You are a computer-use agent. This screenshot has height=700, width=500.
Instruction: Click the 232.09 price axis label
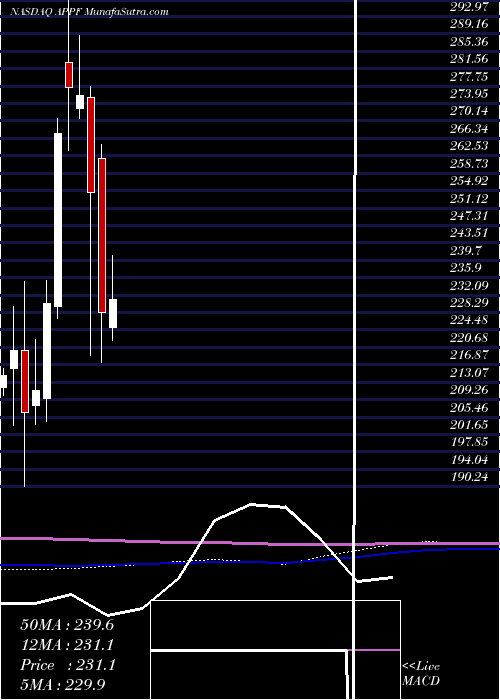click(469, 286)
